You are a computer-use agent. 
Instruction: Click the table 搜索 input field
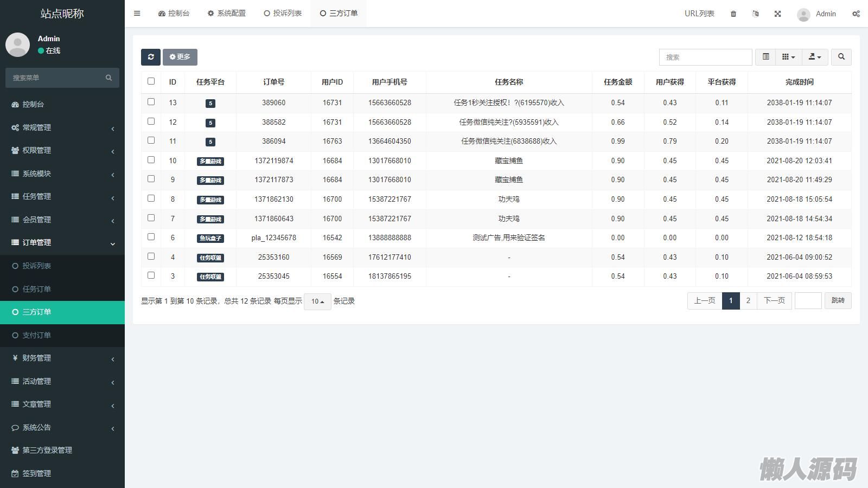705,57
